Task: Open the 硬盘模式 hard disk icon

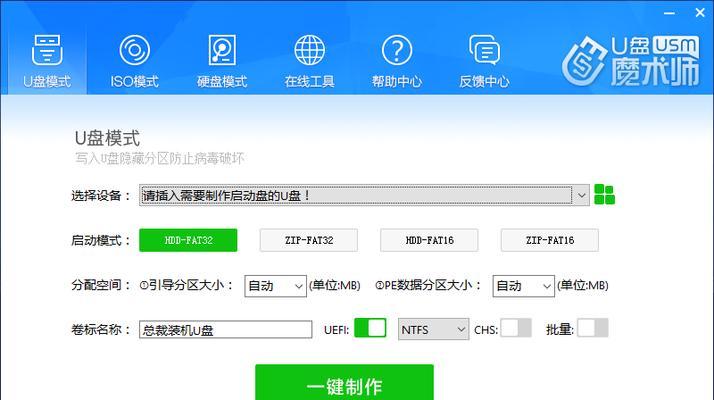Action: (222, 50)
